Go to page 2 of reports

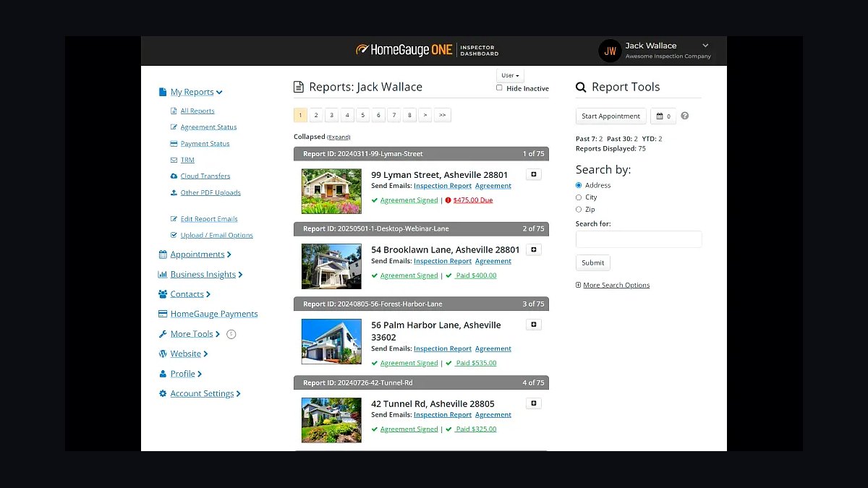[316, 115]
